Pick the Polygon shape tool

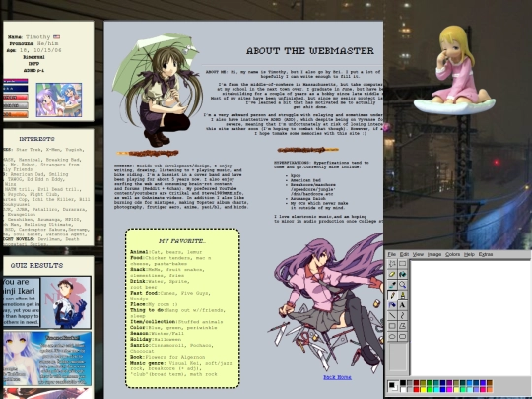[402, 326]
